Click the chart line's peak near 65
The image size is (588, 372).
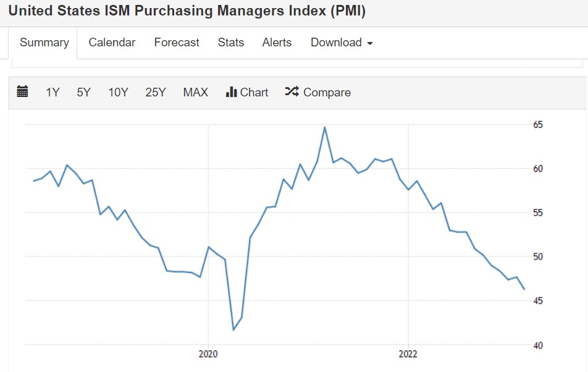[325, 127]
